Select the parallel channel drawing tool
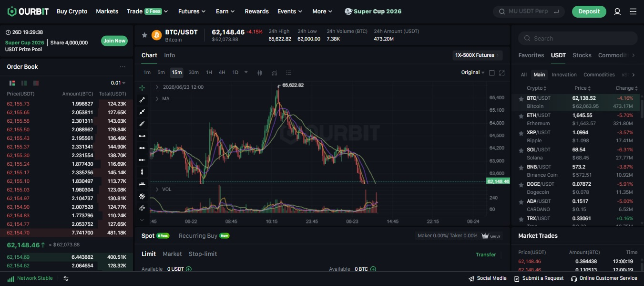This screenshot has height=286, width=644. point(142,196)
